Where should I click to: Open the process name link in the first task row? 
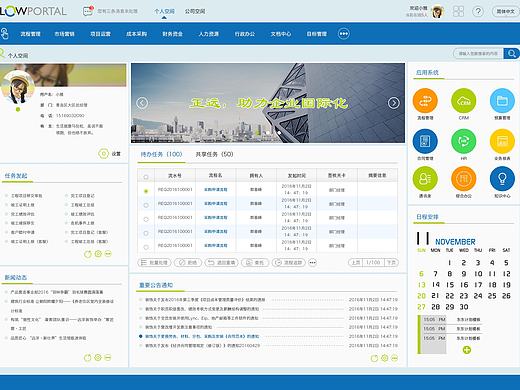point(216,189)
